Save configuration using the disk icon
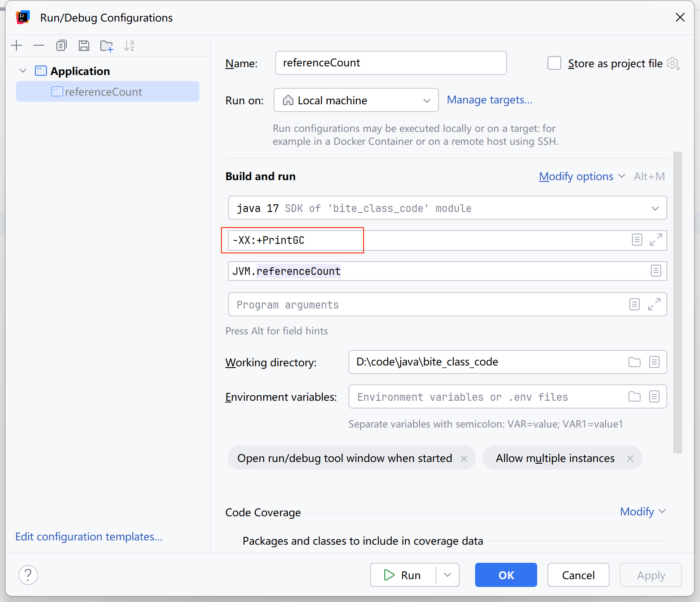 (x=84, y=45)
